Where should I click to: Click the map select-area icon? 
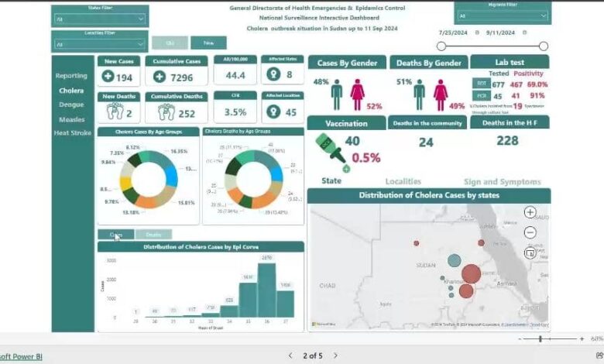(x=530, y=252)
